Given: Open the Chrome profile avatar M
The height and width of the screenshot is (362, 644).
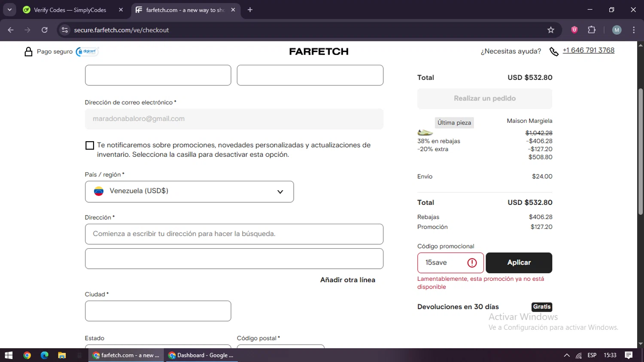Looking at the screenshot, I should [617, 30].
